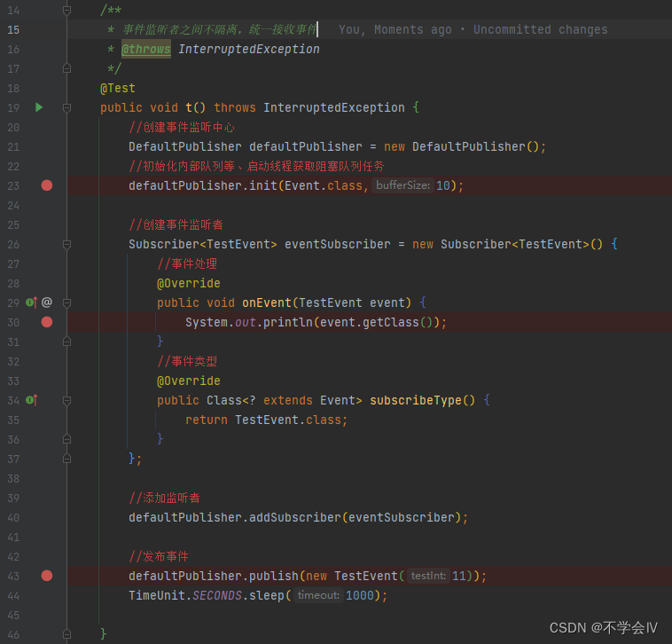Click the @Test annotation
Image resolution: width=672 pixels, height=644 pixels.
click(118, 89)
